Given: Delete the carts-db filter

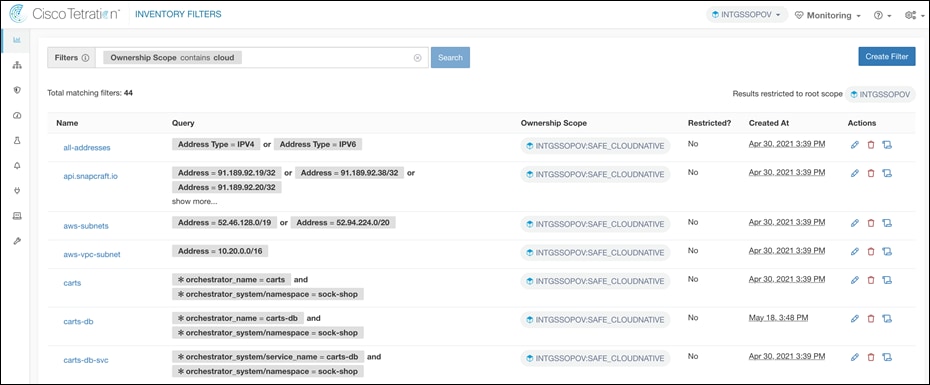Looking at the screenshot, I should tap(871, 319).
